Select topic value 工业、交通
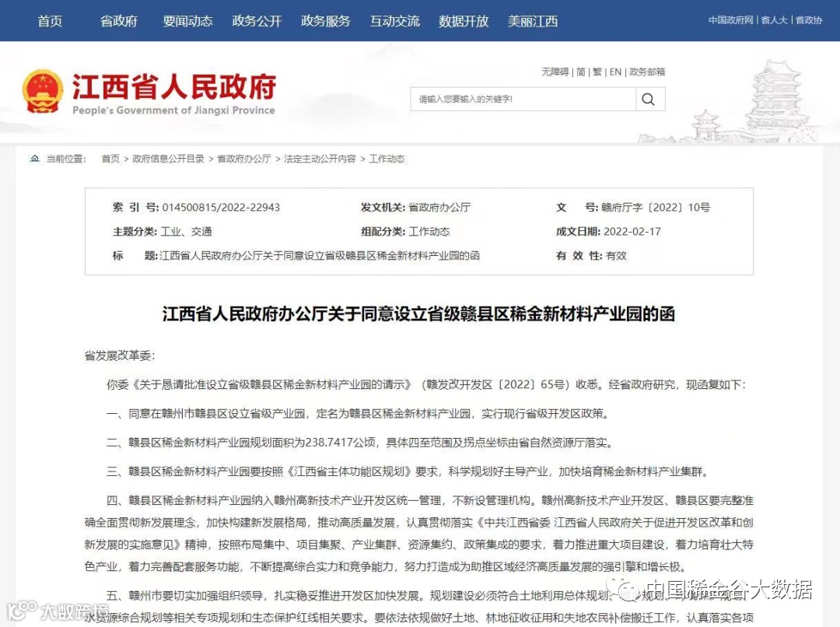The image size is (840, 627). pos(187,232)
